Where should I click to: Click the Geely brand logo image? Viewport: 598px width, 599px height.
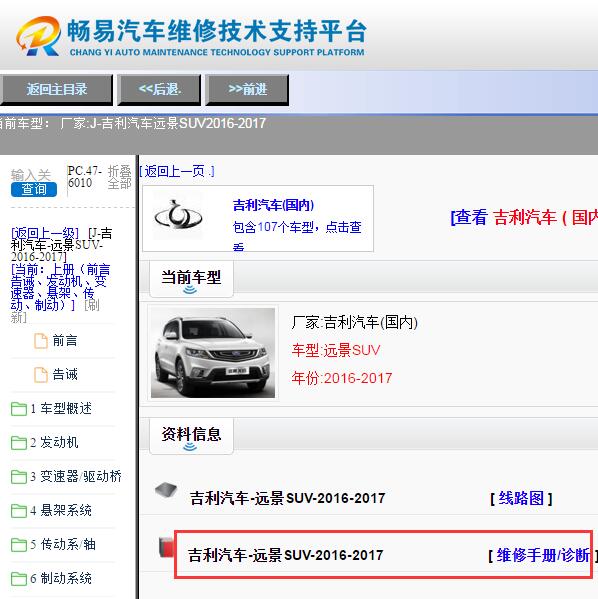pyautogui.click(x=178, y=216)
